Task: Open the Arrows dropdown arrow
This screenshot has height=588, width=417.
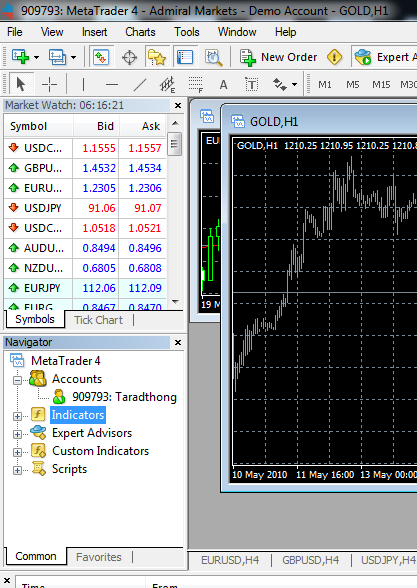Action: point(295,84)
